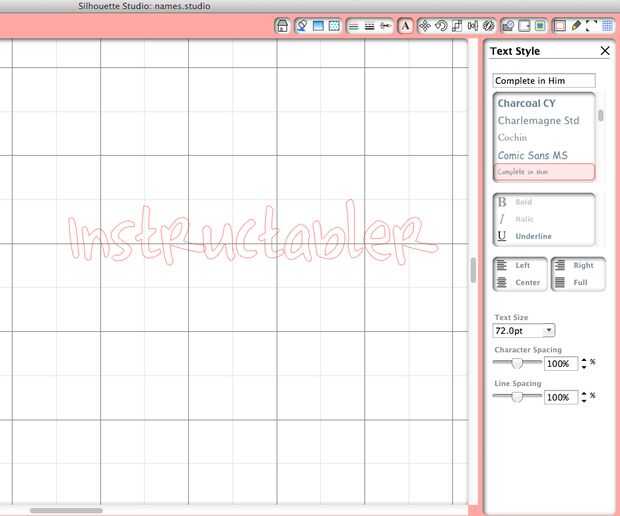This screenshot has height=516, width=620.
Task: Open the pencil cut settings icon
Action: [576, 26]
